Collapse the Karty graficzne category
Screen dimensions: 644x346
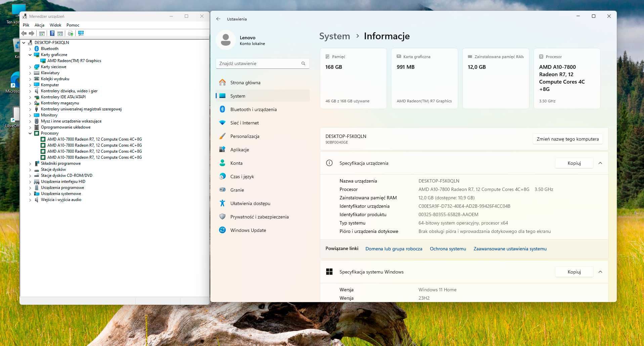pyautogui.click(x=30, y=55)
